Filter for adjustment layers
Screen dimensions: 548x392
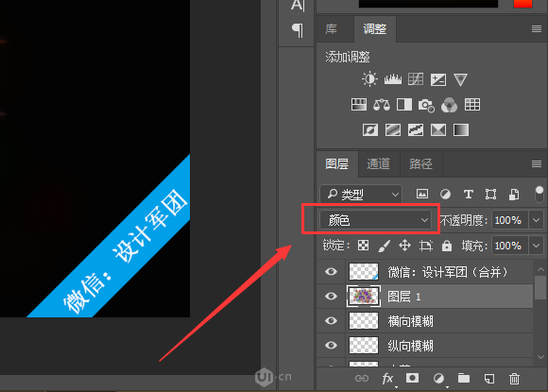point(445,194)
